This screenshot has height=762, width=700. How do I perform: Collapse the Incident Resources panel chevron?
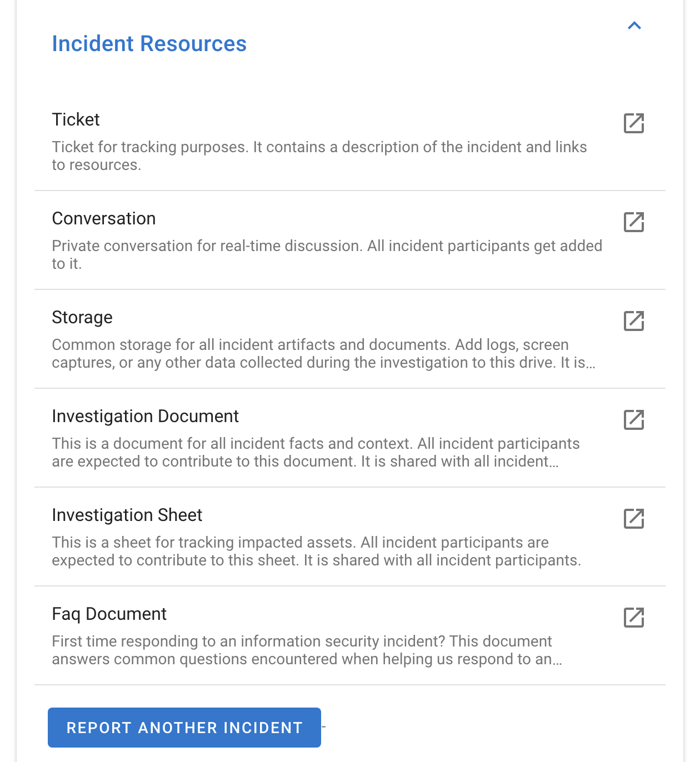click(x=634, y=26)
